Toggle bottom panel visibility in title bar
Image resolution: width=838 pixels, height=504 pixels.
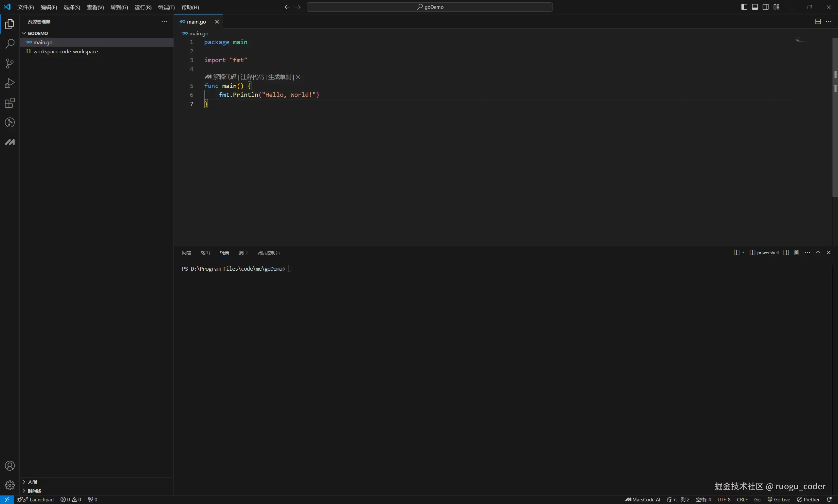(x=755, y=7)
